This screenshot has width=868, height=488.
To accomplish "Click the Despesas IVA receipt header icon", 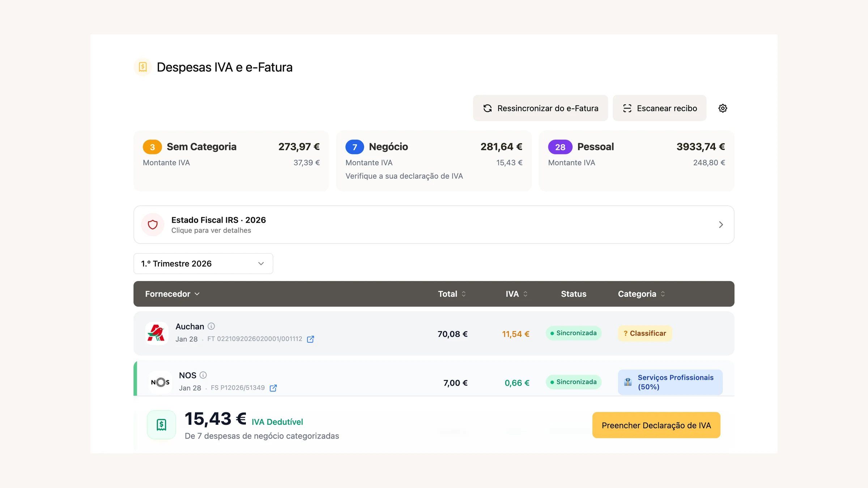I will tap(143, 67).
